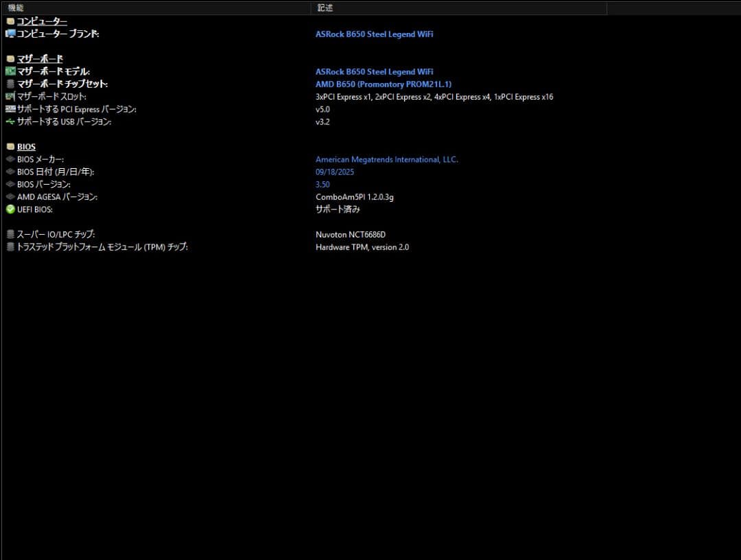
Task: Select the BIOS メーカー diamond icon
Action: (x=10, y=159)
